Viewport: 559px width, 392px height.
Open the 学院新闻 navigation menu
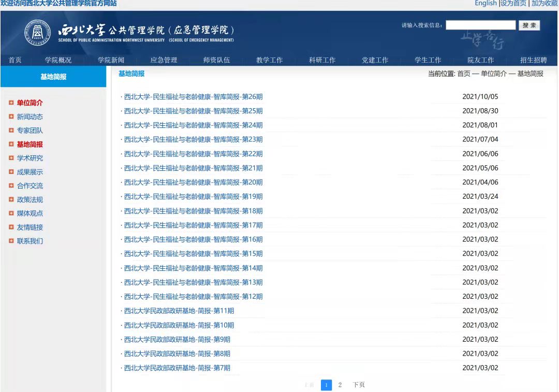click(111, 60)
